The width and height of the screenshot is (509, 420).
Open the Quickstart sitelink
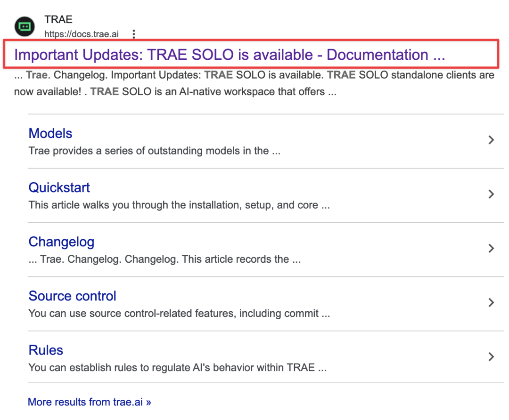[x=59, y=187]
